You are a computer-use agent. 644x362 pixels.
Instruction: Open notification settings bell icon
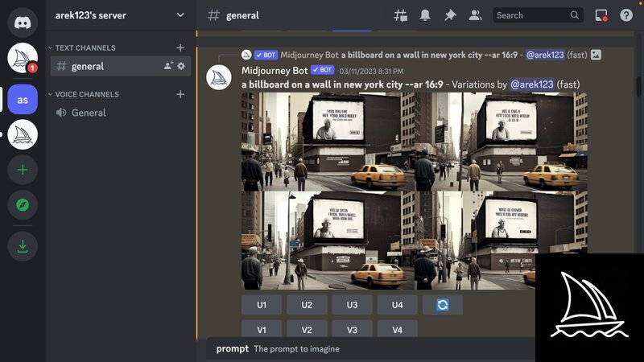[425, 15]
